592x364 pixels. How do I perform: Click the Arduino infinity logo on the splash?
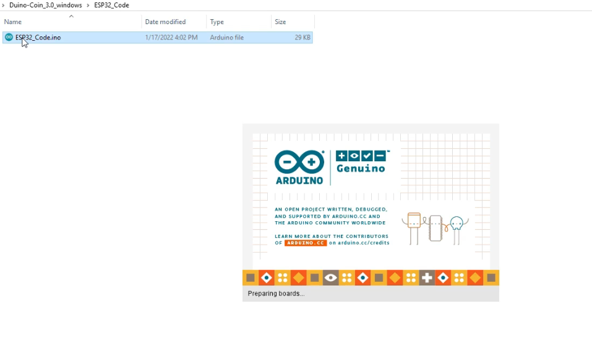(299, 162)
